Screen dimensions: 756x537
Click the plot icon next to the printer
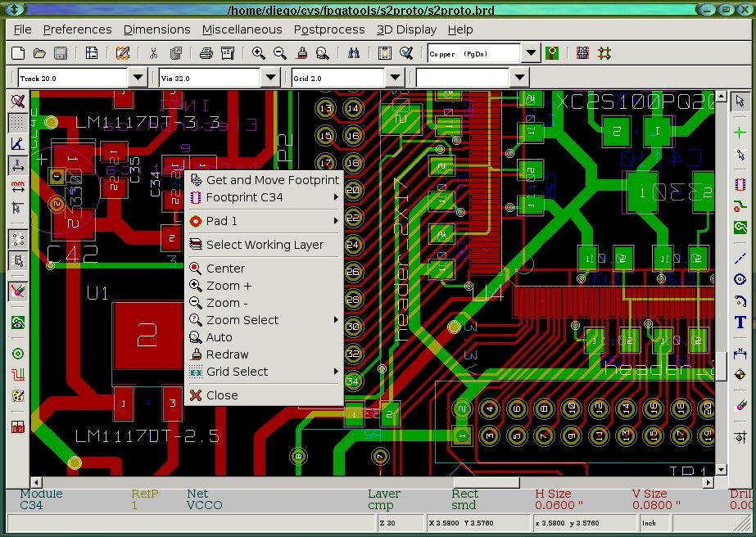click(228, 53)
